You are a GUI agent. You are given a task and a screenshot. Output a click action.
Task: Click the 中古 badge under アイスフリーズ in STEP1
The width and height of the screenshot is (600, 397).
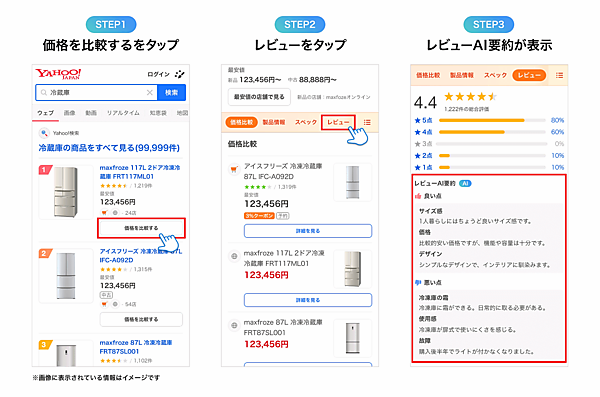[x=106, y=295]
